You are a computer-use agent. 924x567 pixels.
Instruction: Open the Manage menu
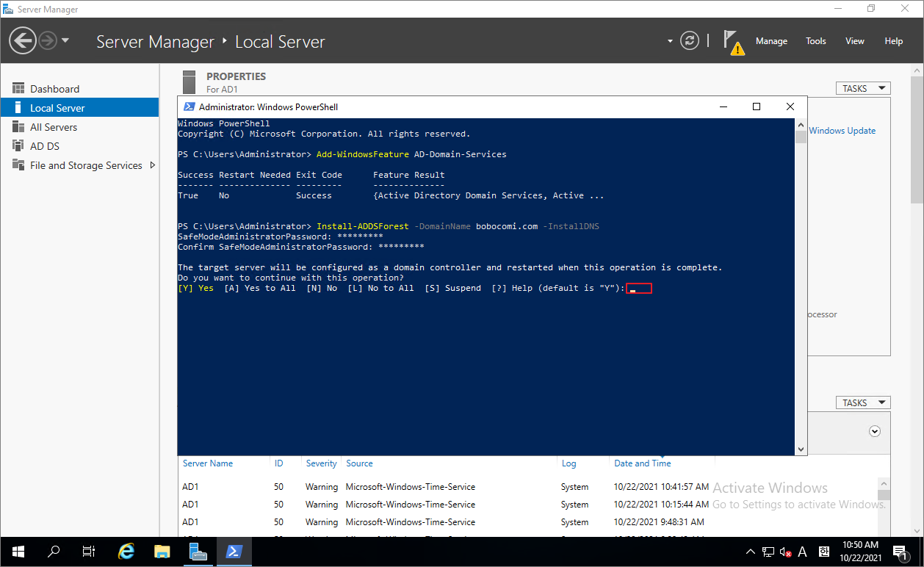pos(771,41)
